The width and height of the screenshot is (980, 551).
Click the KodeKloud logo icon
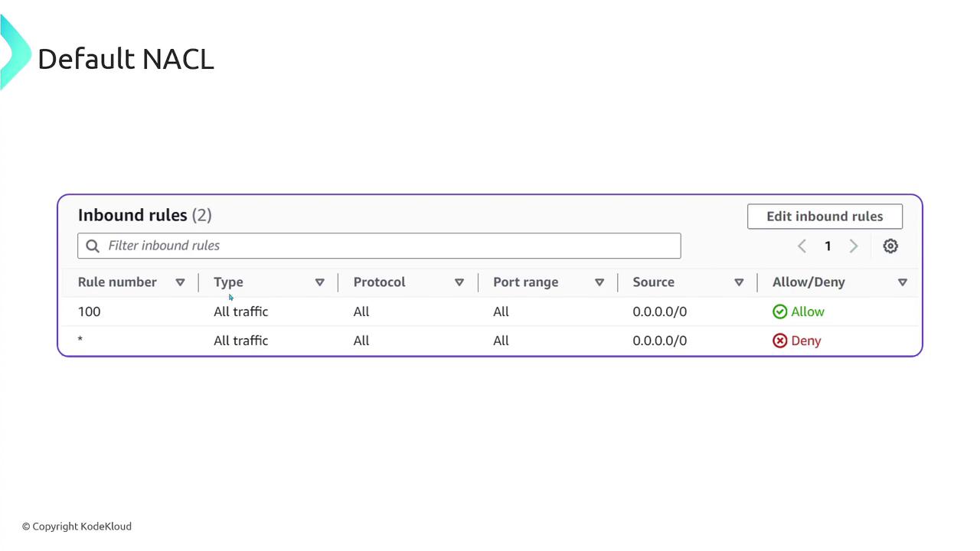[x=13, y=52]
